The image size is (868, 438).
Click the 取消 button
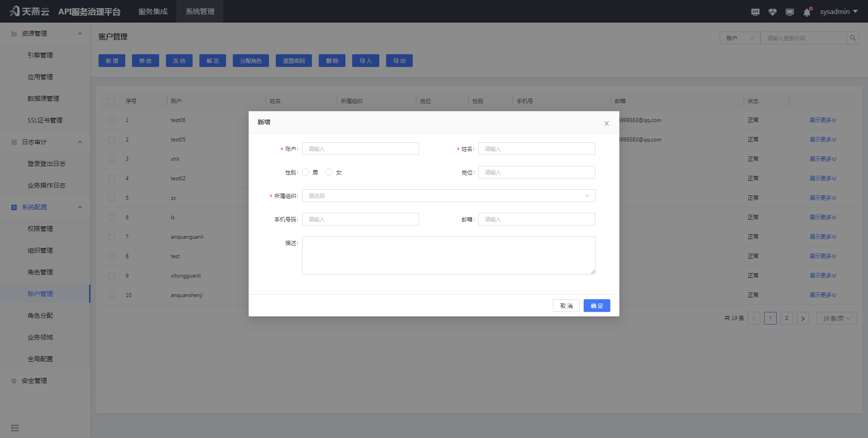566,306
